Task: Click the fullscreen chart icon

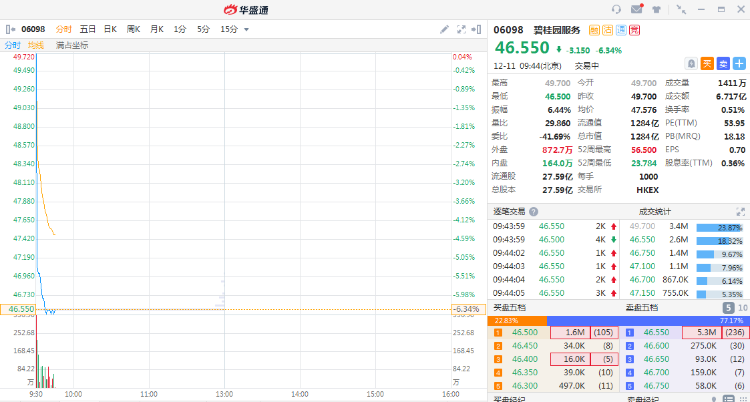Action: click(x=461, y=29)
